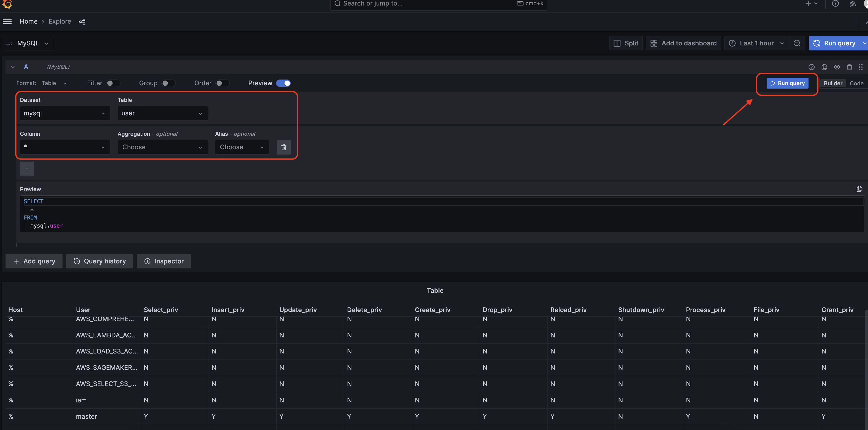Open the Dataset mysql dropdown

tap(65, 113)
